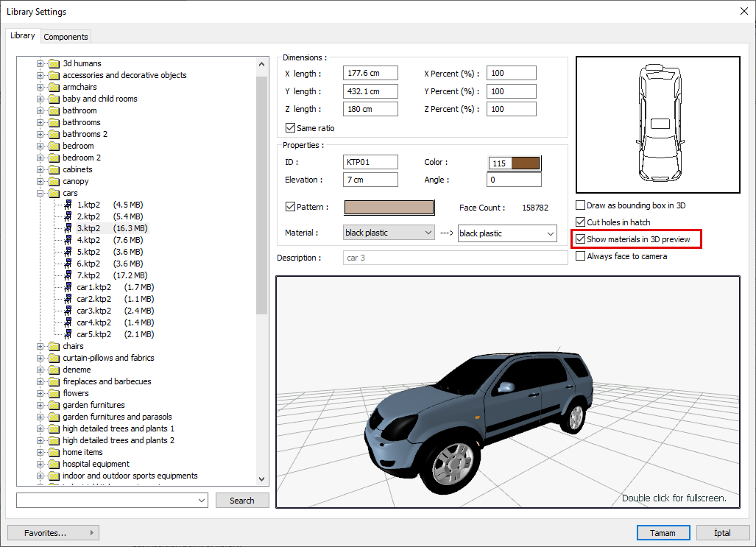Click the X length input field
Screen dimensions: 756x547
(370, 74)
